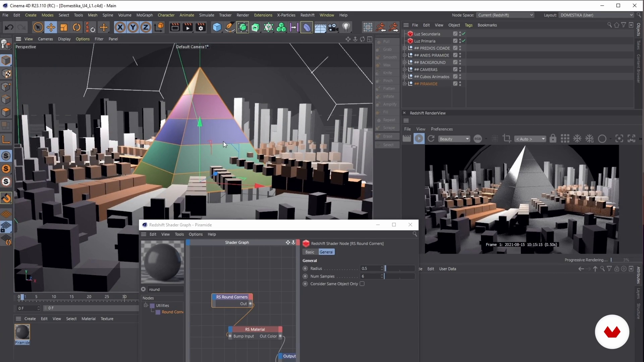
Task: Open the Redshift menu in main menu bar
Action: (x=307, y=15)
